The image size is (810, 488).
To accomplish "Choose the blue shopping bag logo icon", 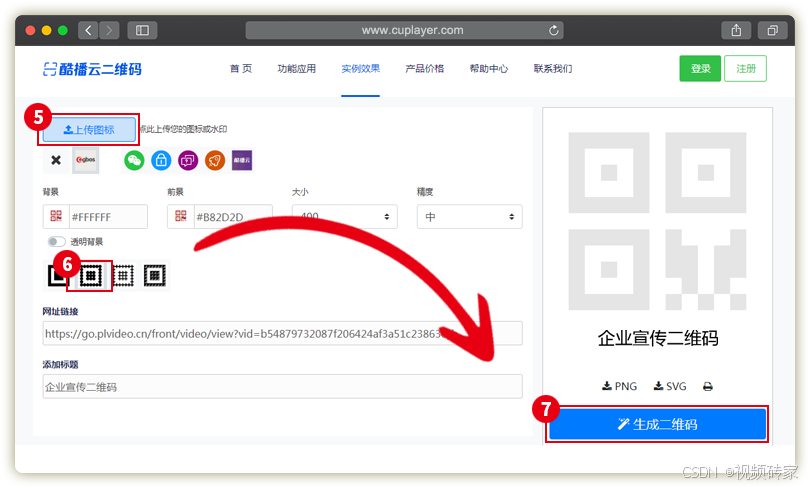I will tap(161, 161).
